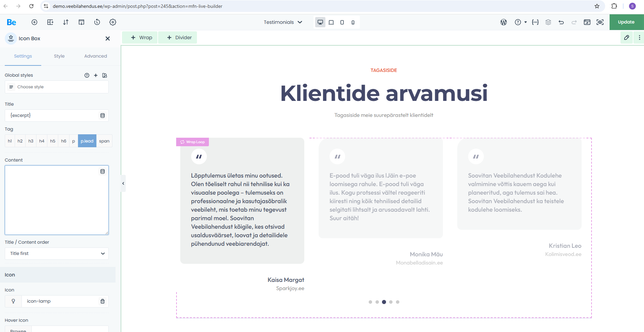The width and height of the screenshot is (644, 332).
Task: Click the dynamic data icon in Title field
Action: [x=103, y=116]
